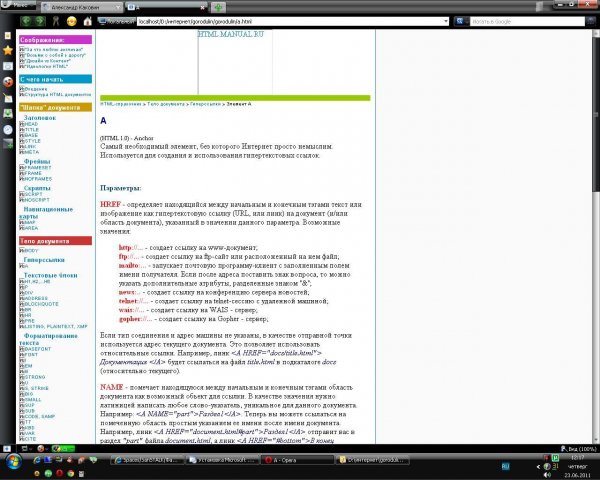This screenshot has width=600, height=480.
Task: Launch Internet Explorer from quick launch
Action: tap(37, 460)
